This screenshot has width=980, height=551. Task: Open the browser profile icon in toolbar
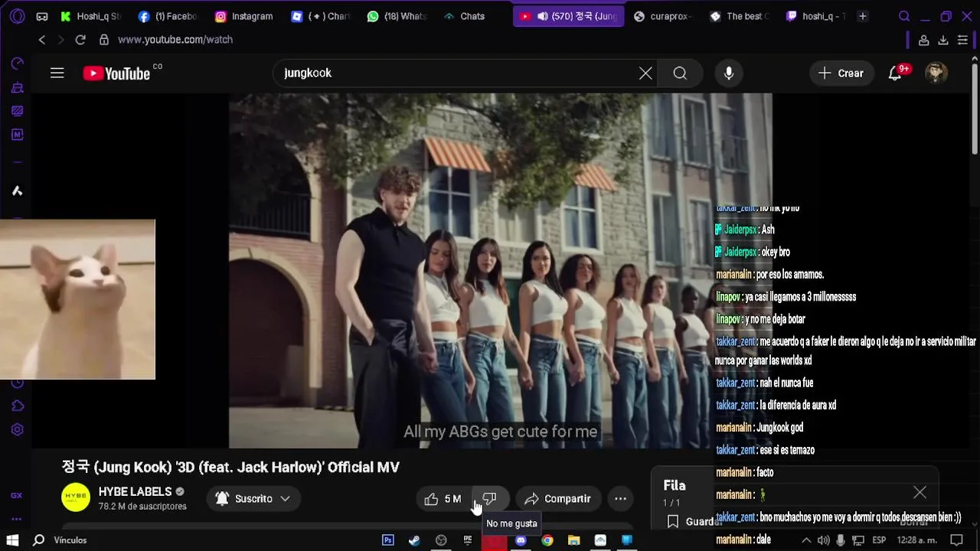(x=924, y=40)
